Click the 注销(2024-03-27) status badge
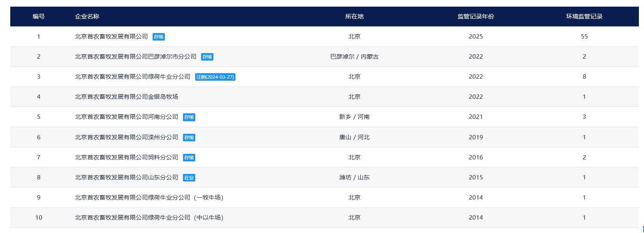Screen dimensions: 644x233 tap(215, 77)
